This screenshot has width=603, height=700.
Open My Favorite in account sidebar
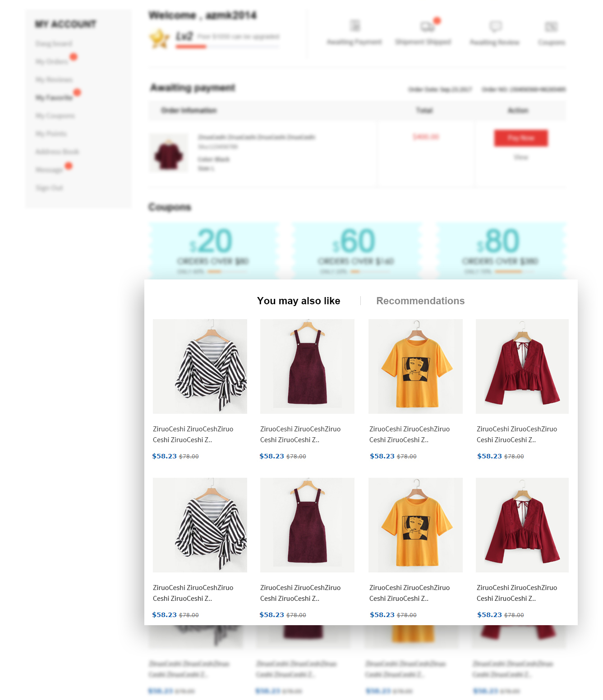(54, 97)
